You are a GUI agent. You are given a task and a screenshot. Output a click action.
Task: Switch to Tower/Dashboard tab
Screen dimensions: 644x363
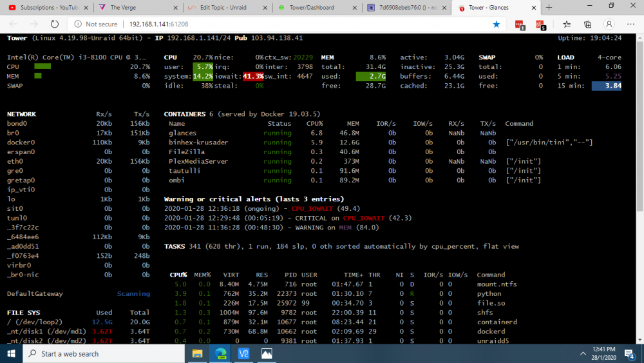317,7
